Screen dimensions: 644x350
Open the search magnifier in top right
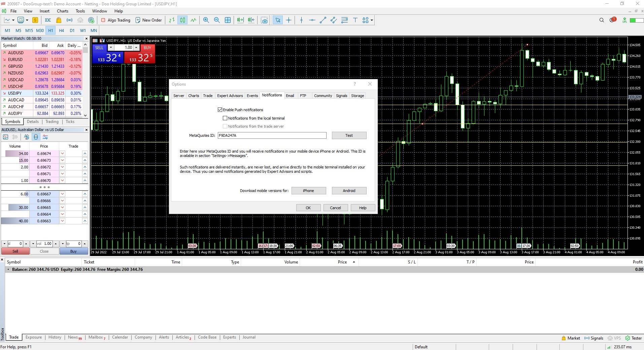(602, 20)
